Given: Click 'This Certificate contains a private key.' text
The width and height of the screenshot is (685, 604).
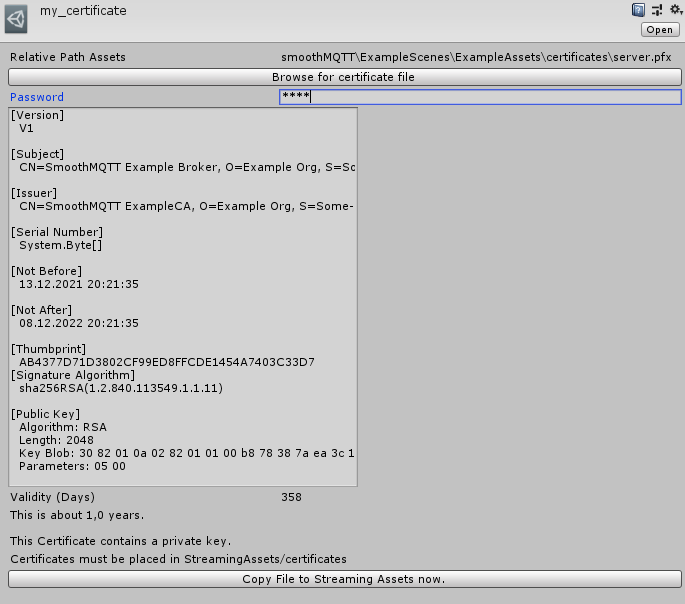Looking at the screenshot, I should tap(121, 541).
